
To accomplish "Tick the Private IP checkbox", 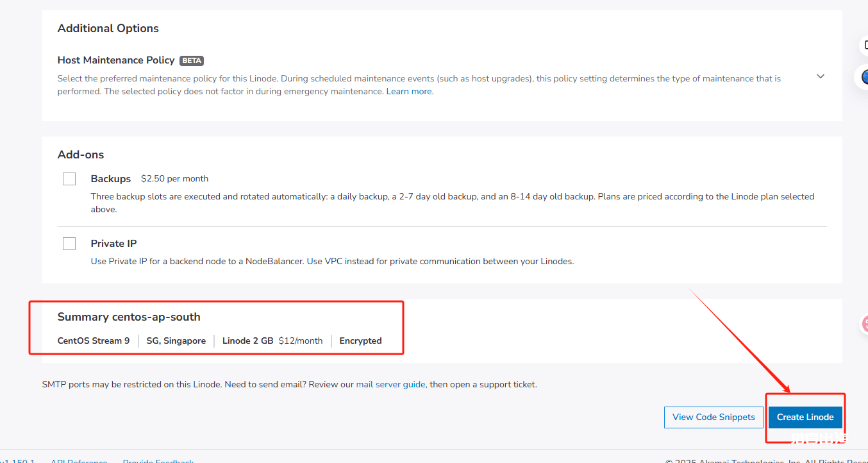I will click(69, 244).
